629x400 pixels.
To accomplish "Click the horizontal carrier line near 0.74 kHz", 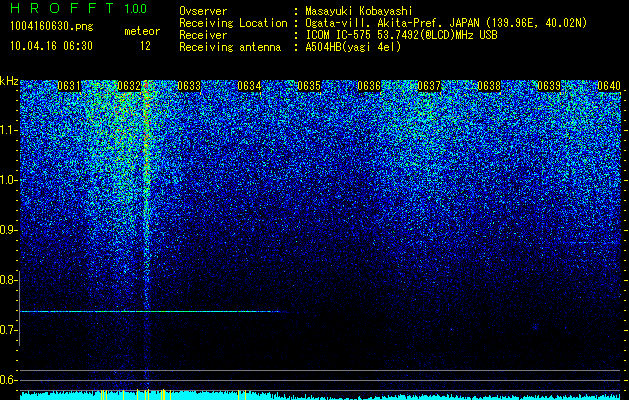I will point(152,311).
